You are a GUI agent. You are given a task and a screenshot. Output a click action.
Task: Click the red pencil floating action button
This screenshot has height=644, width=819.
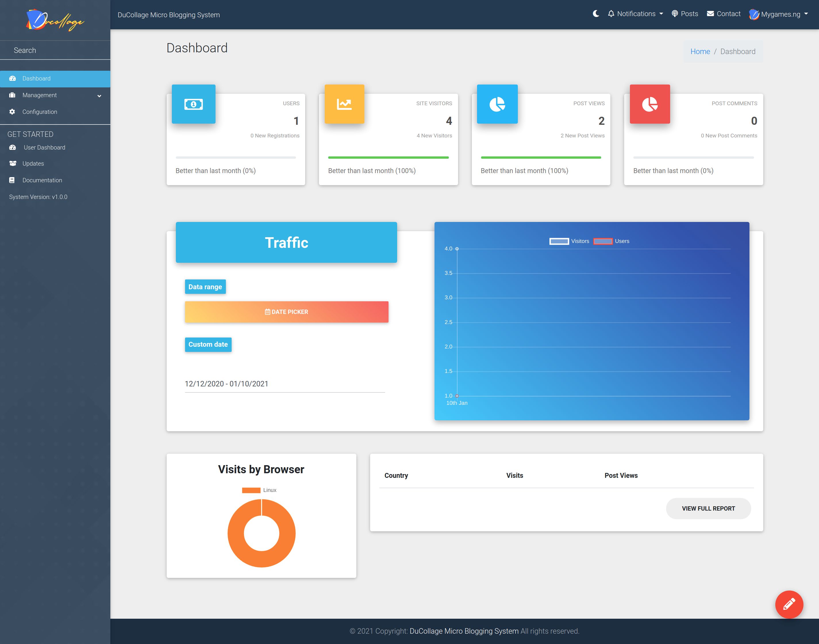coord(789,604)
